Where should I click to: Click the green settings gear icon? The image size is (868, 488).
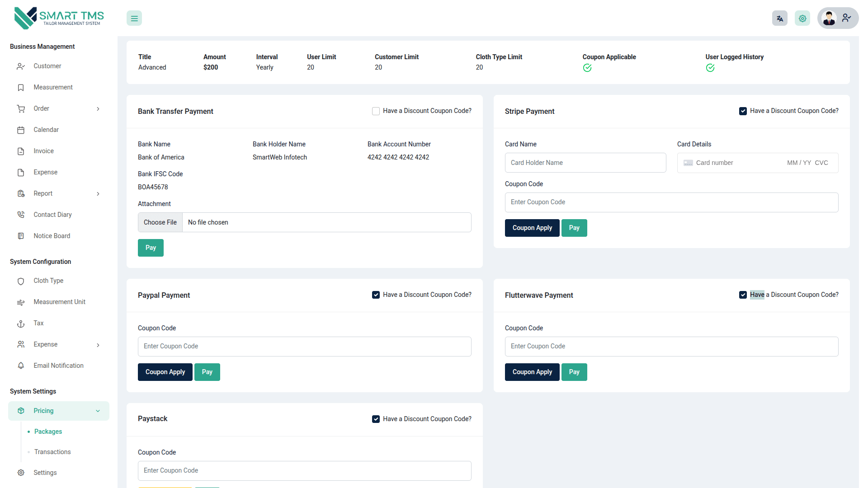(x=802, y=19)
